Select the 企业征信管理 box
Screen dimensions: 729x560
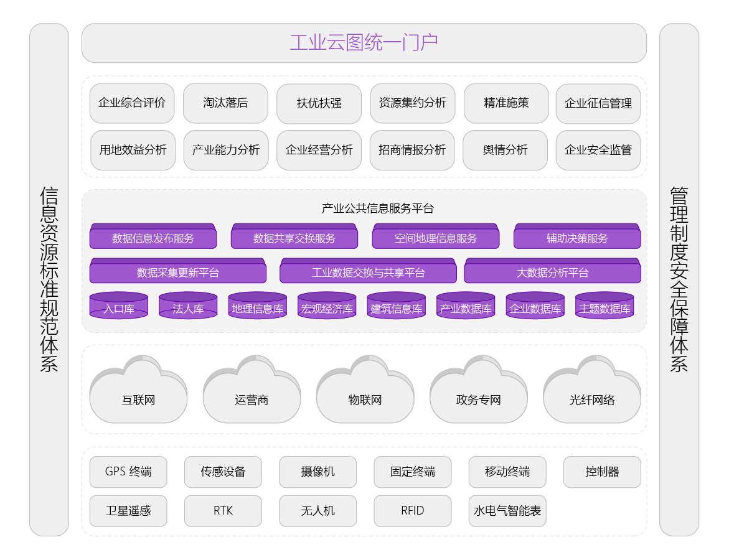[598, 104]
